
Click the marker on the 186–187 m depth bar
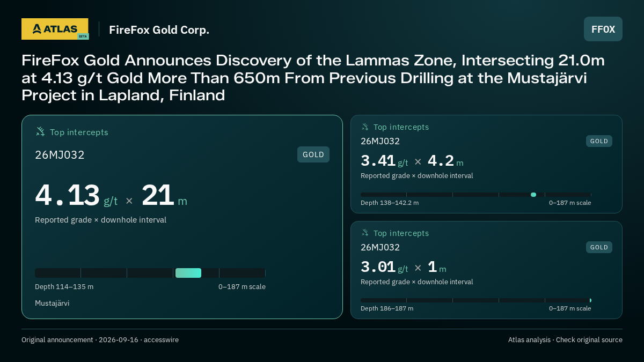click(590, 300)
